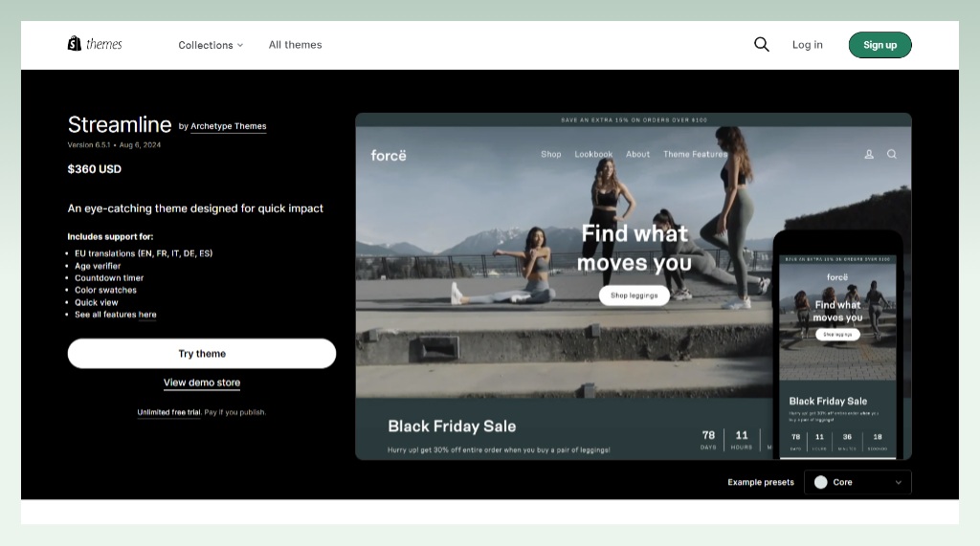Click the Shop leggings button in desktop preview
Viewport: 980px width, 546px height.
point(635,295)
